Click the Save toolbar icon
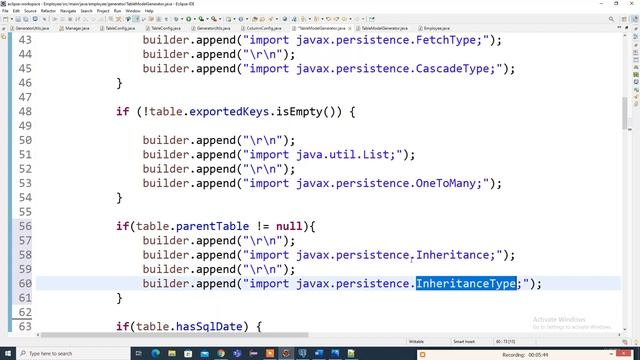 tap(18, 19)
